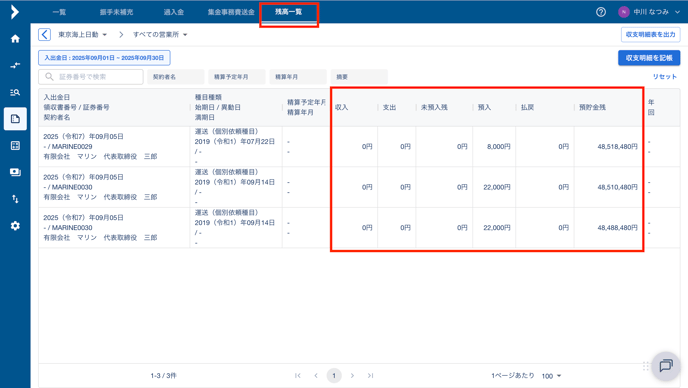
Task: Open user menu dropdown arrow
Action: (x=677, y=12)
